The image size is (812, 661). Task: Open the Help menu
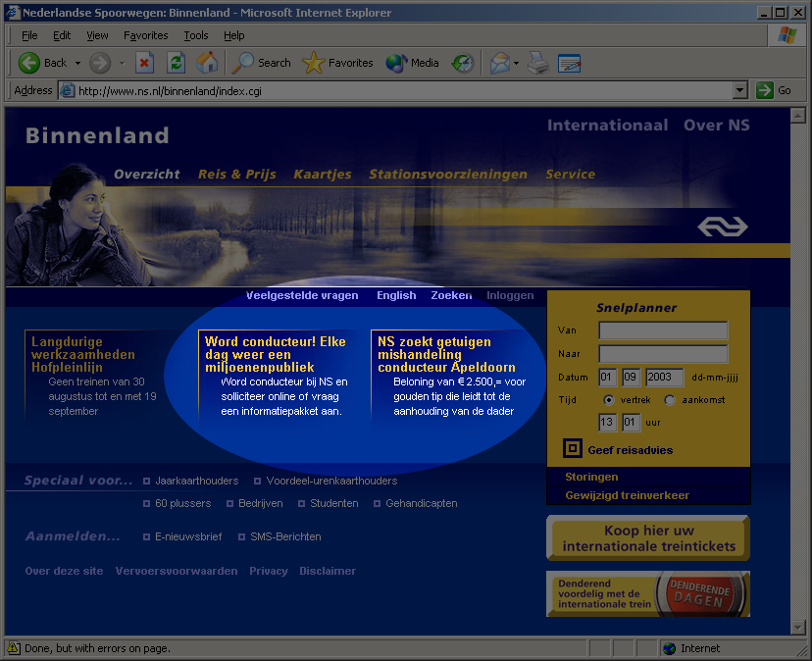(x=234, y=35)
